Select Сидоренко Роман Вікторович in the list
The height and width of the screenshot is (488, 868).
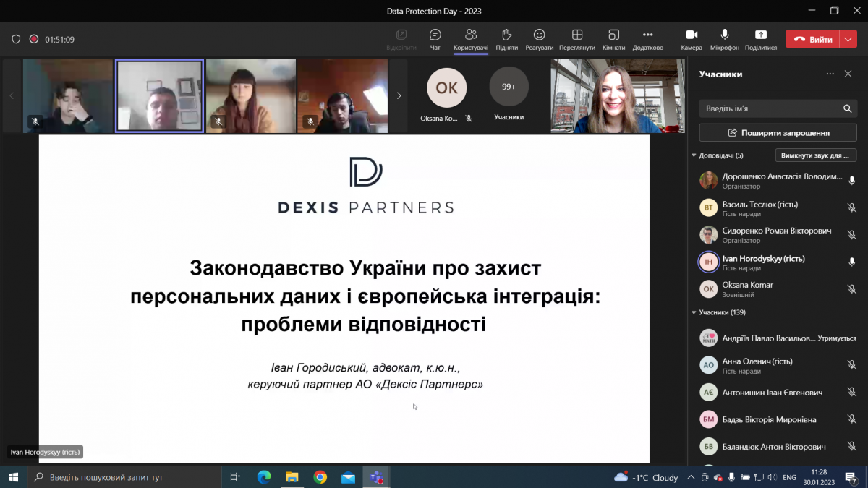pyautogui.click(x=778, y=235)
